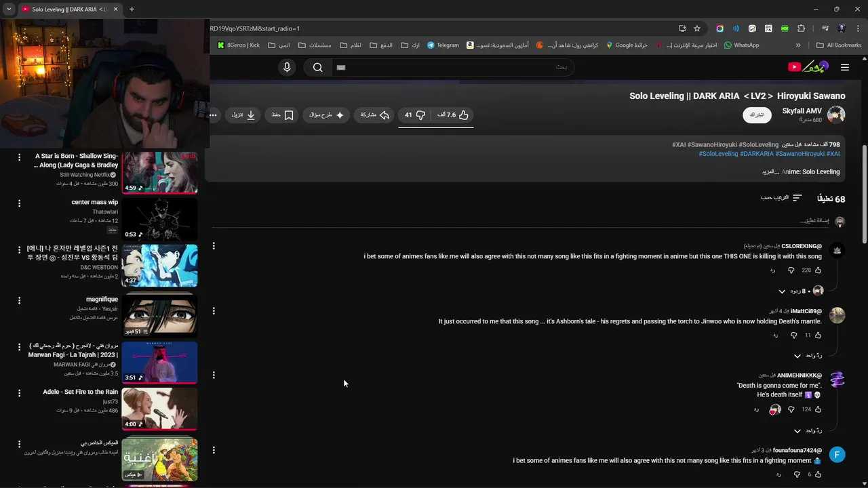Dislike CSLOREKING's comment
The image size is (868, 488).
[x=791, y=270]
